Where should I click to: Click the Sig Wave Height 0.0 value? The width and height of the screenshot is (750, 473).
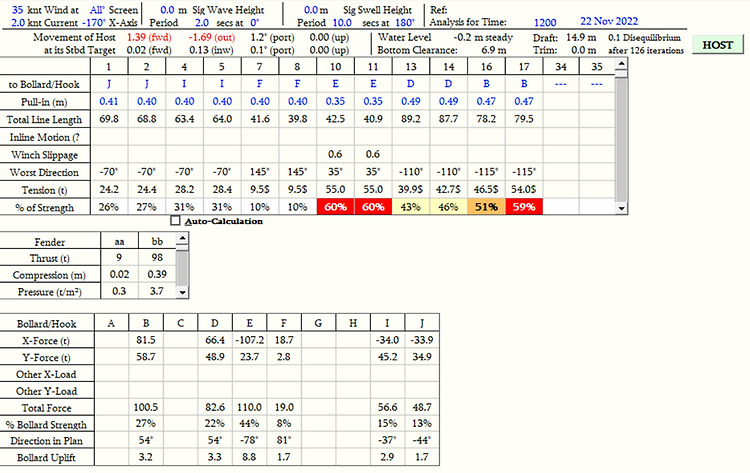tap(167, 10)
